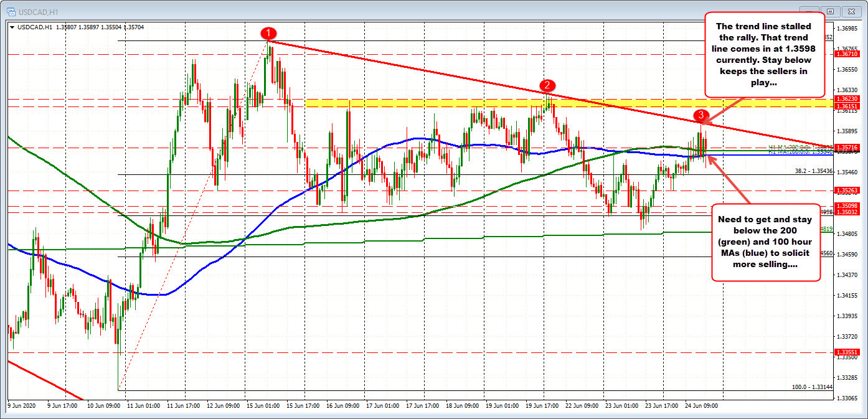
Task: Click the 1.33285 price axis label
Action: 847,377
